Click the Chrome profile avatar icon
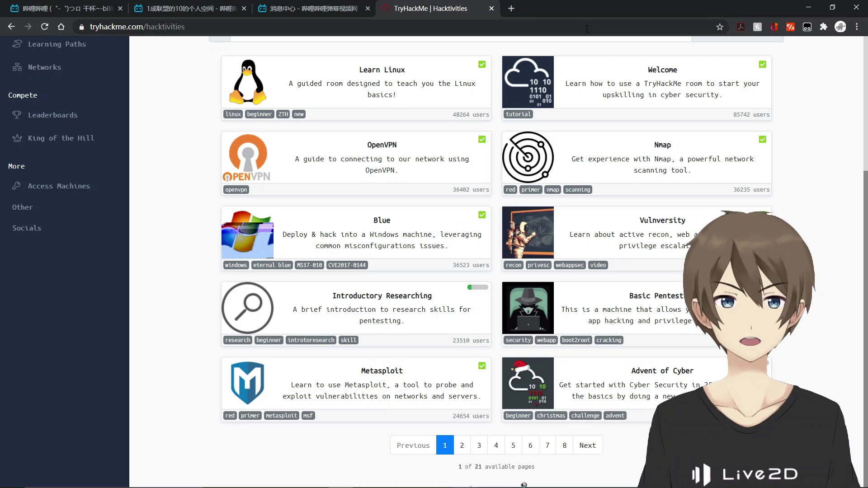868x488 pixels. tap(840, 27)
